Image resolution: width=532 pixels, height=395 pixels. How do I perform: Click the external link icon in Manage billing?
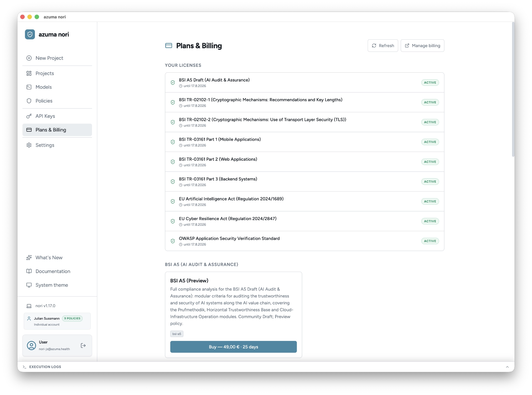tap(407, 46)
